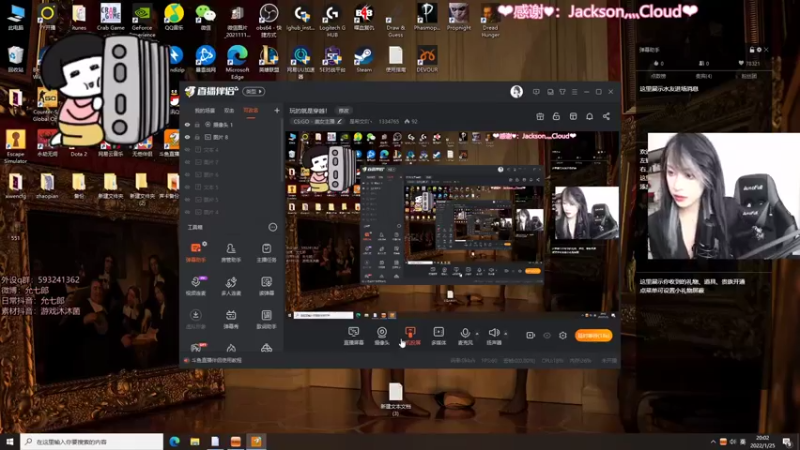The width and height of the screenshot is (800, 450).
Task: Switch to the second scene tab
Action: [229, 110]
